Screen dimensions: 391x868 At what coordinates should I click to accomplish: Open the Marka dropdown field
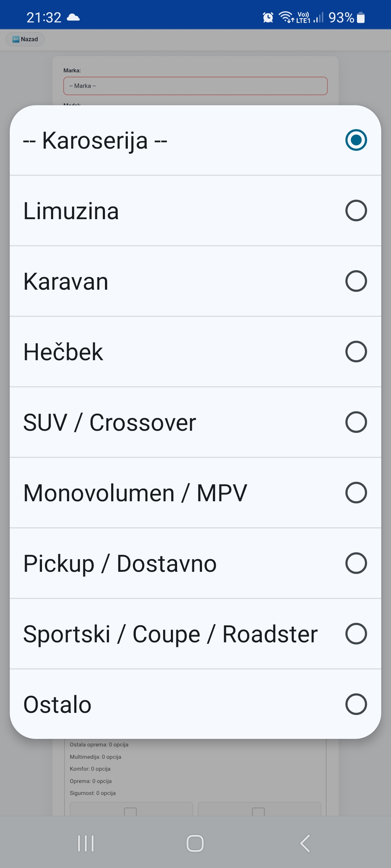pos(195,86)
